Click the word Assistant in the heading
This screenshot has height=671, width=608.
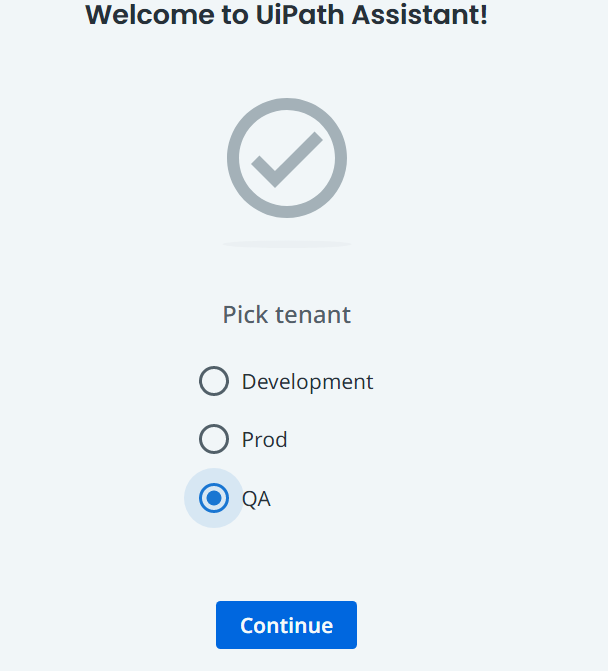coord(419,15)
